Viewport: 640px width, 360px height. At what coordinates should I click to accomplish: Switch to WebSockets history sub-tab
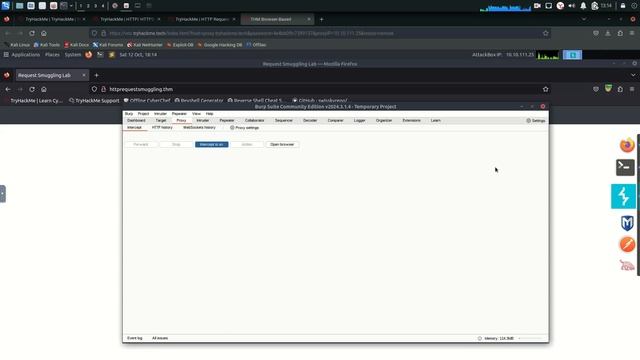click(x=199, y=128)
